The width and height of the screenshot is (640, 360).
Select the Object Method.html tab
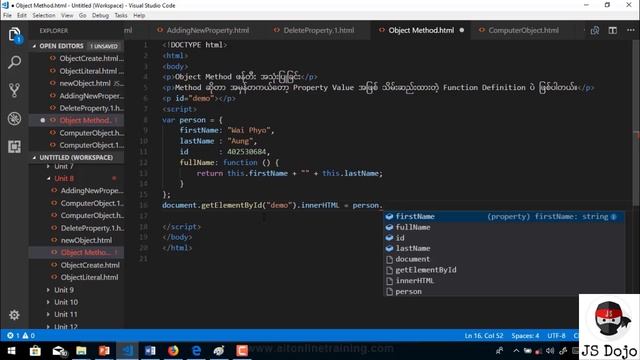pyautogui.click(x=421, y=30)
